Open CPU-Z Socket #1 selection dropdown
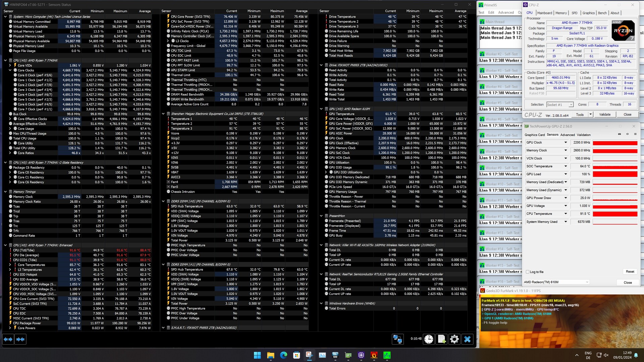 pos(560,105)
